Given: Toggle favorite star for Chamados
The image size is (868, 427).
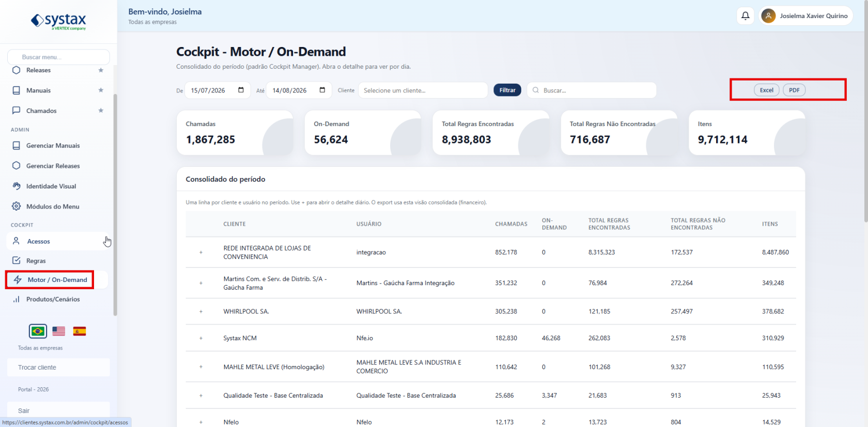Looking at the screenshot, I should (101, 110).
